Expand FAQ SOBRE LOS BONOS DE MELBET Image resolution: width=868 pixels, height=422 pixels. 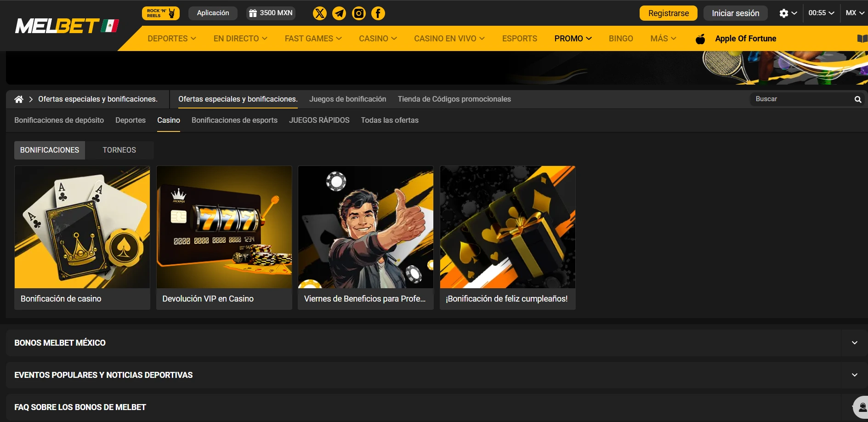tap(437, 407)
